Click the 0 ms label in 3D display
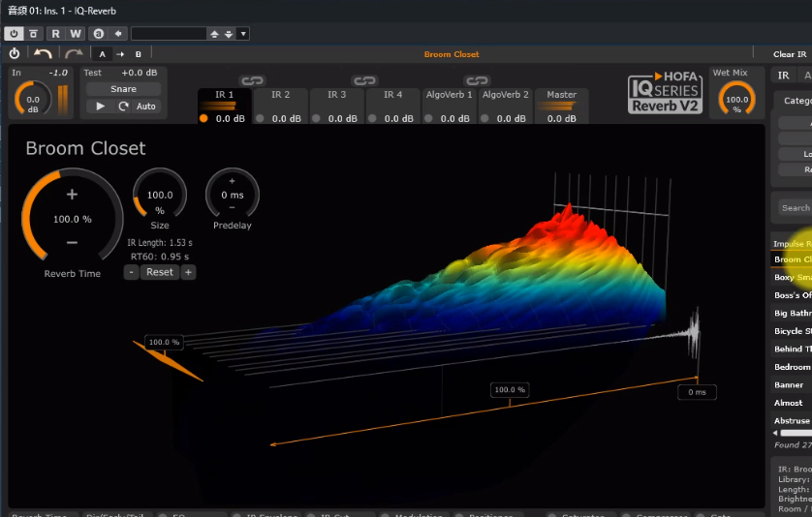812x517 pixels. 697,392
